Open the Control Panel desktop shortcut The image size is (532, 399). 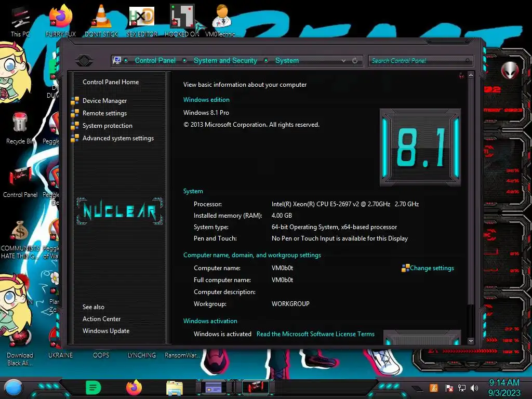tap(20, 182)
